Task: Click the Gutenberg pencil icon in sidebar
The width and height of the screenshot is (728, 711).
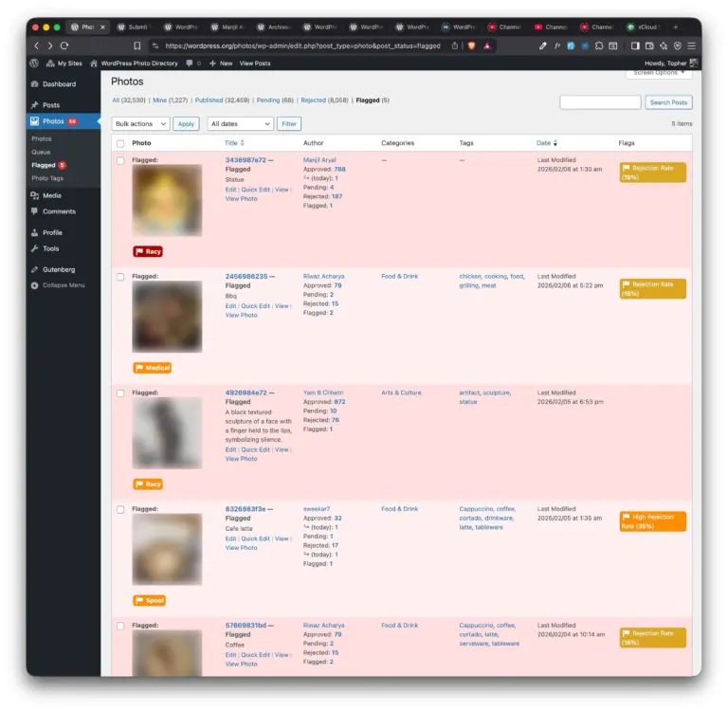Action: point(35,269)
